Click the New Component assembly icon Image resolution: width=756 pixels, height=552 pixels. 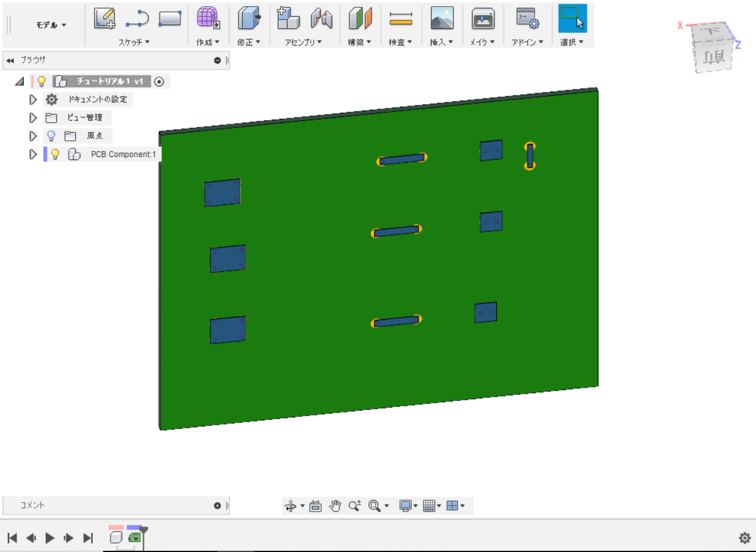tap(288, 19)
